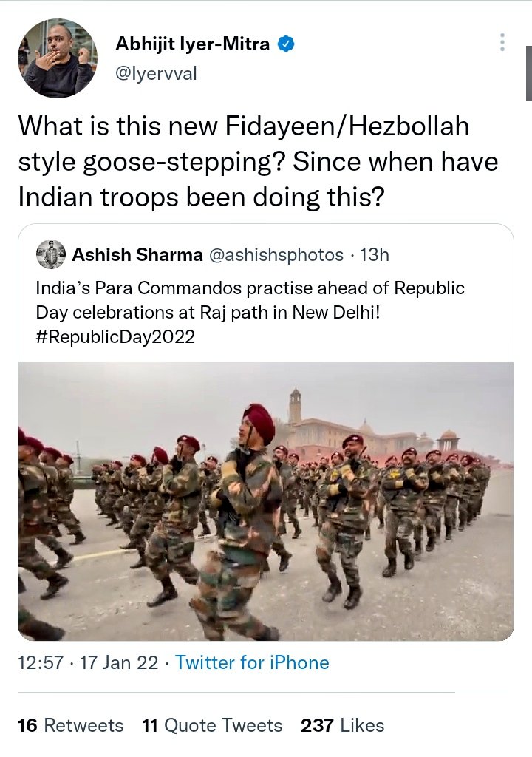Viewport: 532px width, 757px height.
Task: Click the 13h timestamp on quoted tweet
Action: coord(375,254)
